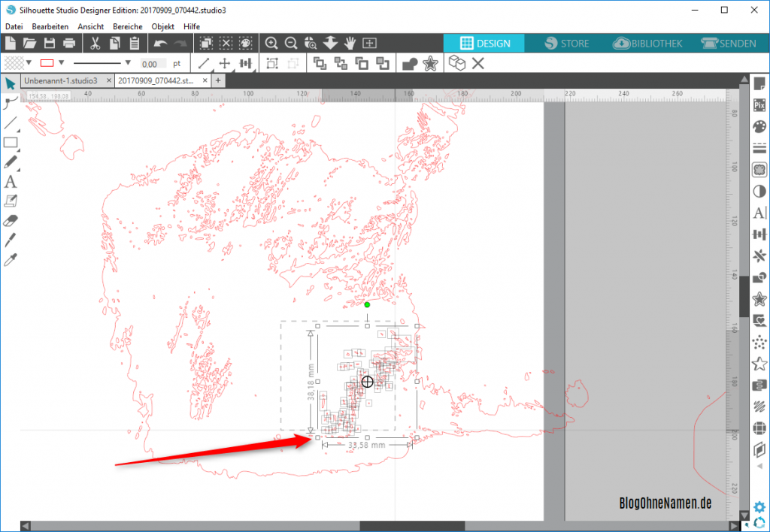Screen dimensions: 770x532
Task: Click the scissors Cut icon
Action: coord(96,43)
